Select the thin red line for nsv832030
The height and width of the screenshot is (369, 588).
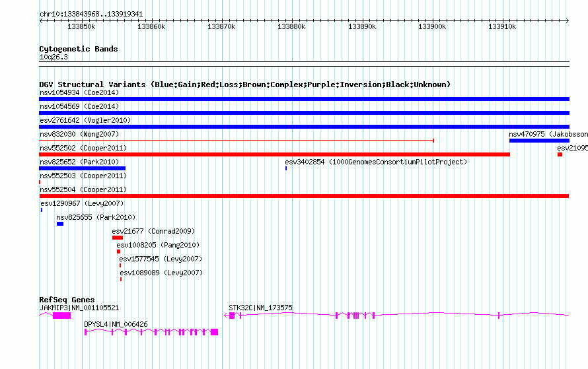(x=237, y=141)
